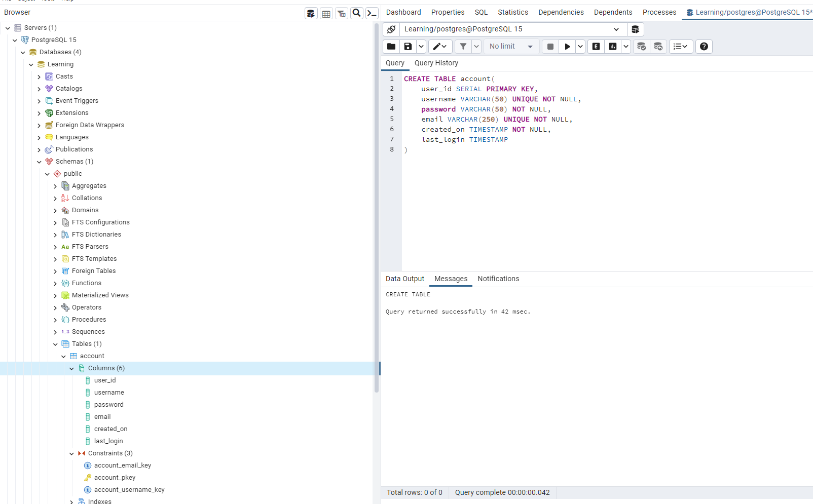Select the account_pkey constraint

click(x=115, y=478)
